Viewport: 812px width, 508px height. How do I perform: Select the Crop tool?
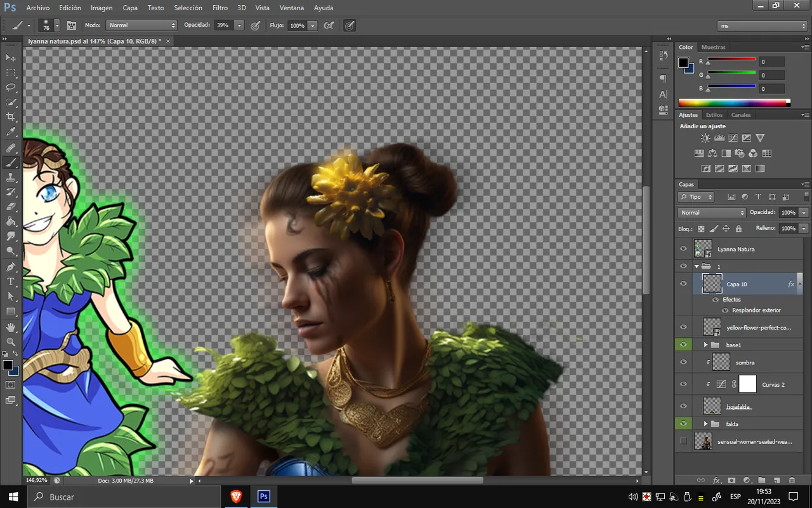[11, 117]
